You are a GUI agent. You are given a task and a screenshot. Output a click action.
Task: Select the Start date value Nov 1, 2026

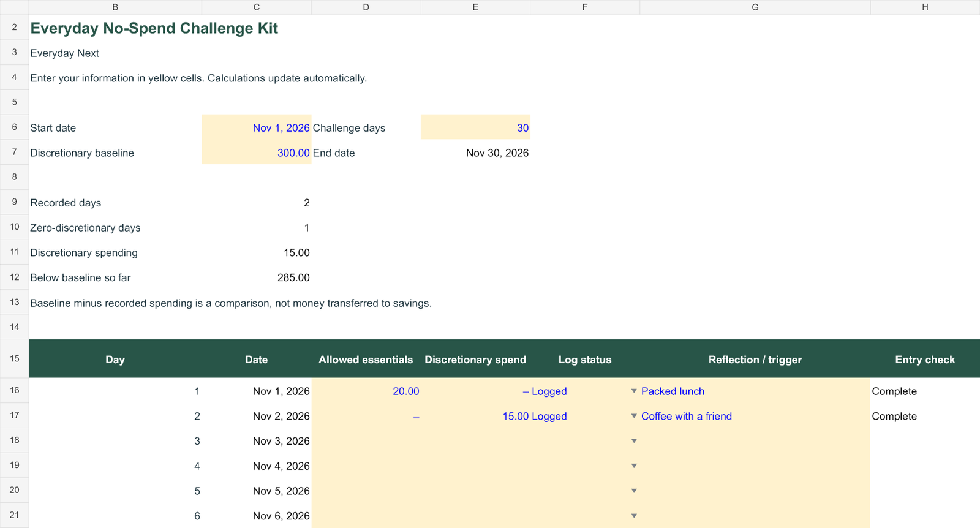pos(257,127)
